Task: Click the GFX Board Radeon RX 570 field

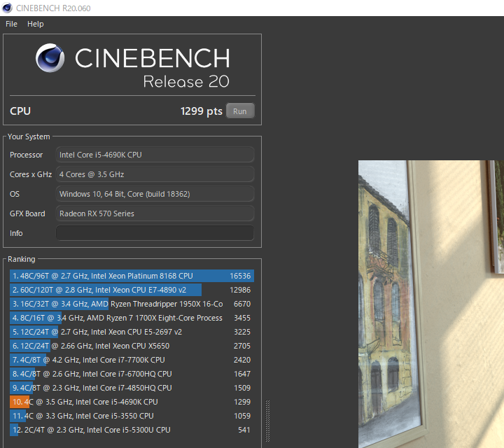Action: 155,213
